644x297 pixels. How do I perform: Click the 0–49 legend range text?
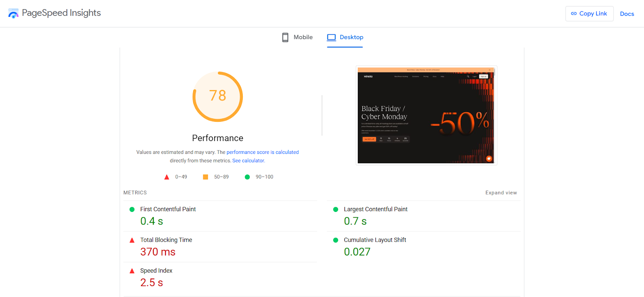point(181,177)
